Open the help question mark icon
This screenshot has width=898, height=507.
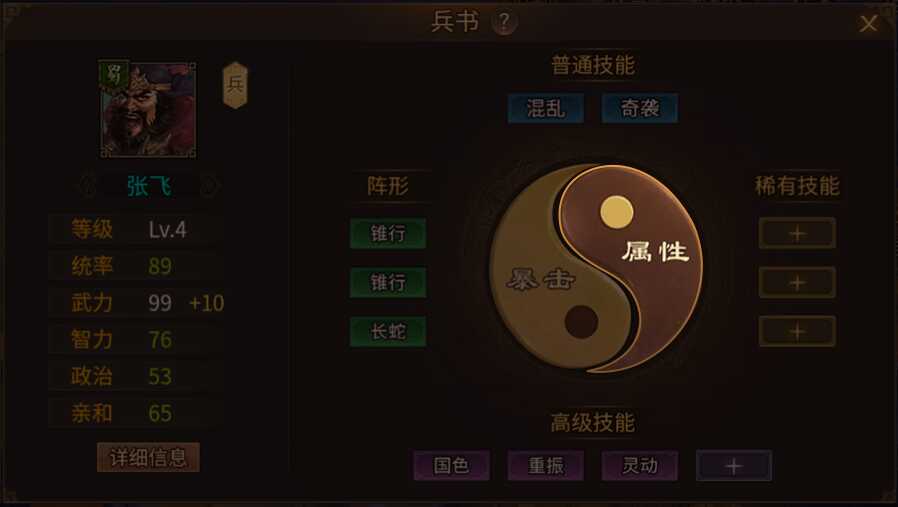click(x=504, y=22)
